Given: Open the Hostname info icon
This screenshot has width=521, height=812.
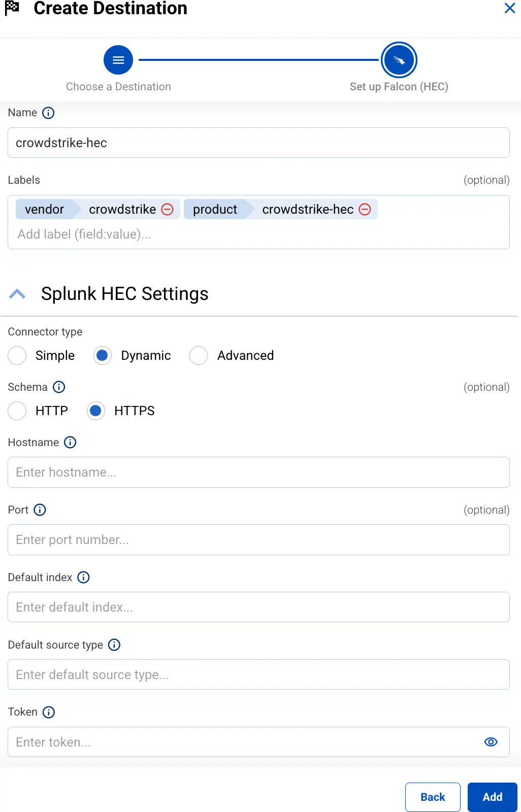Looking at the screenshot, I should [70, 443].
